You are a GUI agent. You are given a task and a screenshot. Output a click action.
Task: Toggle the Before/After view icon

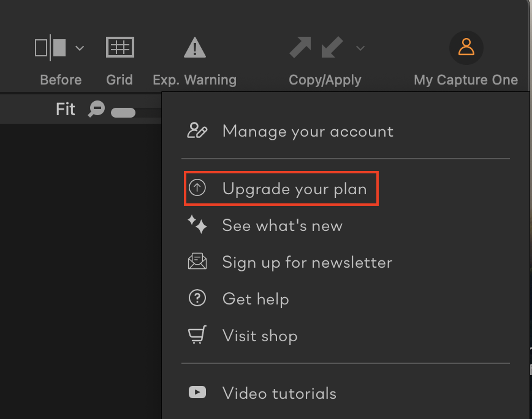(x=50, y=47)
